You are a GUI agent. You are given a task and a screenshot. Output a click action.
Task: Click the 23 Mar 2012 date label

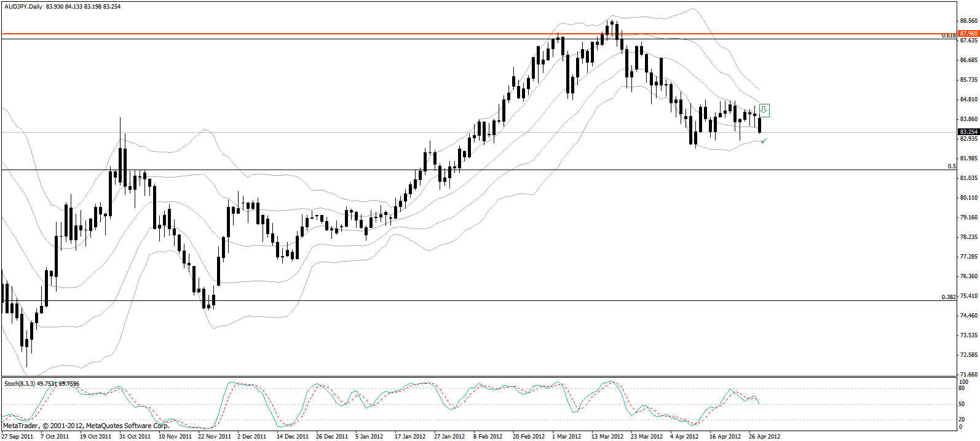(647, 437)
